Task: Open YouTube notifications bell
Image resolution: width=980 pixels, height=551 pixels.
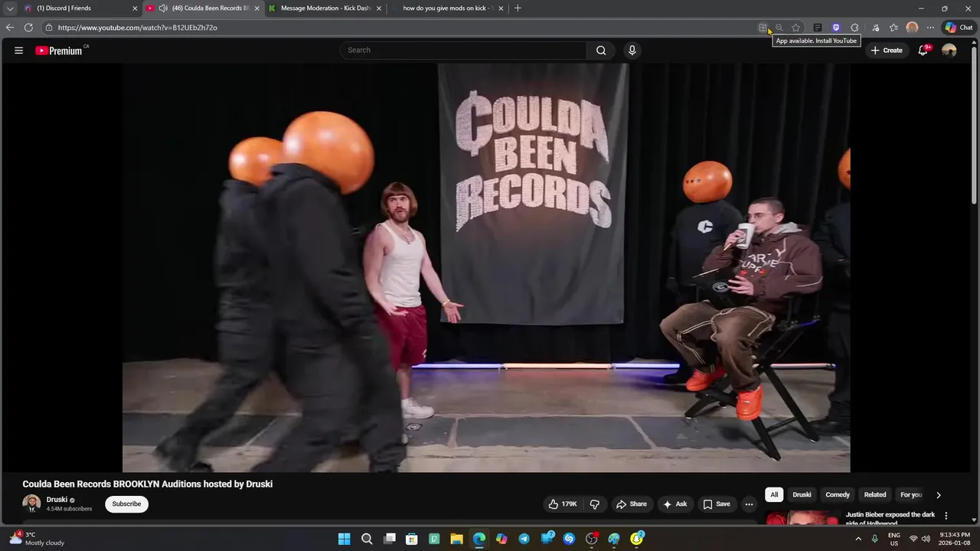Action: (923, 51)
